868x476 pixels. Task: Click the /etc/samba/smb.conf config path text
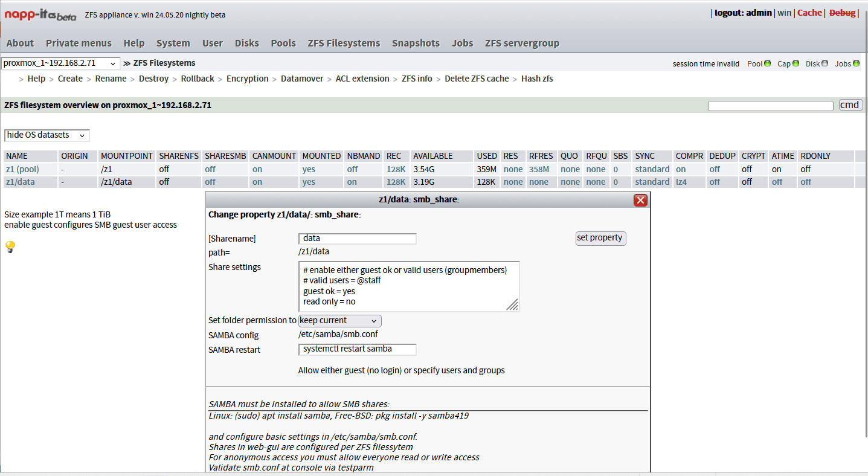click(338, 334)
